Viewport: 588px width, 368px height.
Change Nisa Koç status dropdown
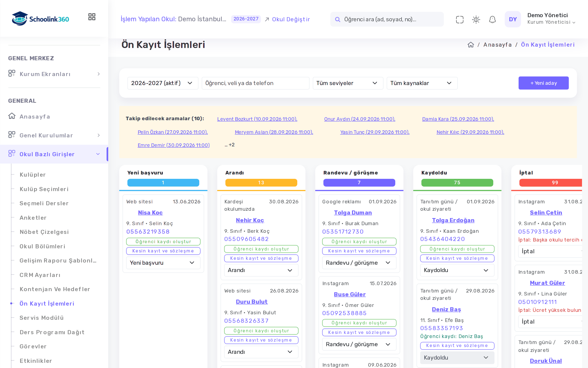click(163, 263)
